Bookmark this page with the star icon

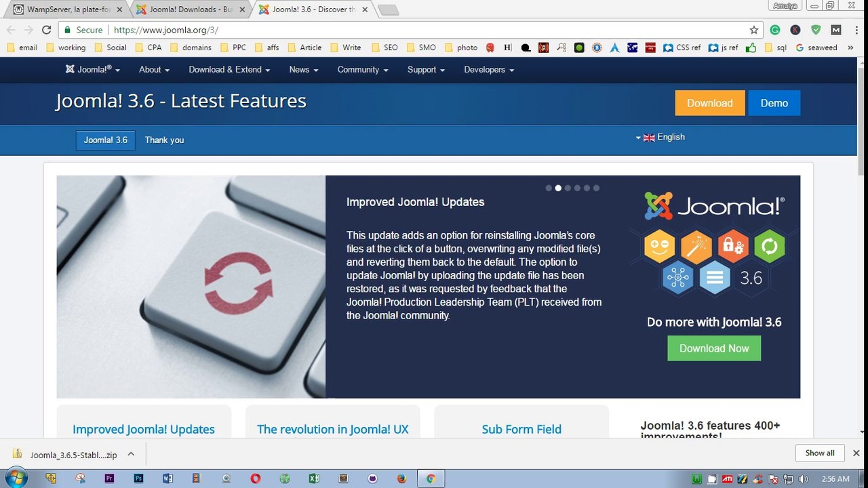tap(753, 30)
